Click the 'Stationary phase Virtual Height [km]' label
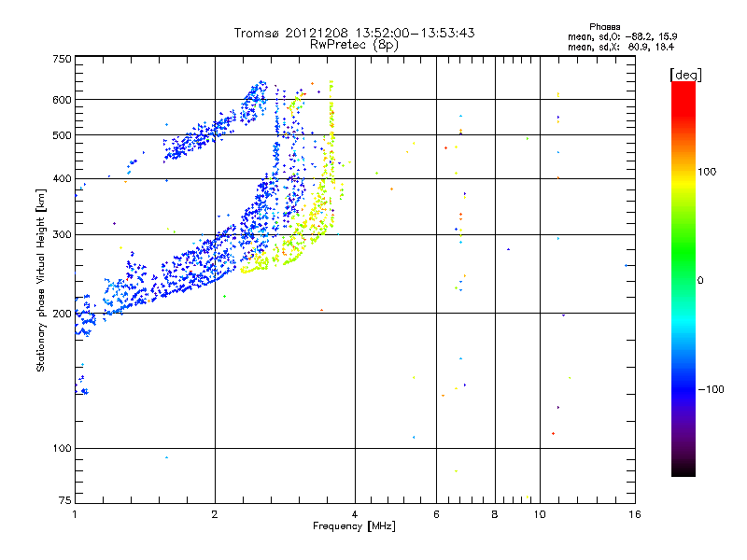This screenshot has width=747, height=560. pyautogui.click(x=41, y=281)
